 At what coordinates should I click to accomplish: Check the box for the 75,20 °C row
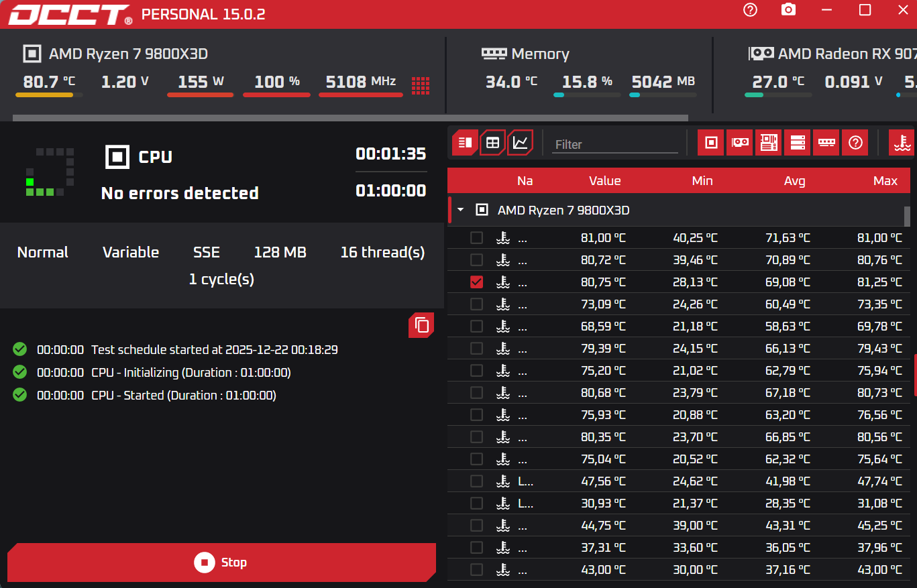(476, 370)
